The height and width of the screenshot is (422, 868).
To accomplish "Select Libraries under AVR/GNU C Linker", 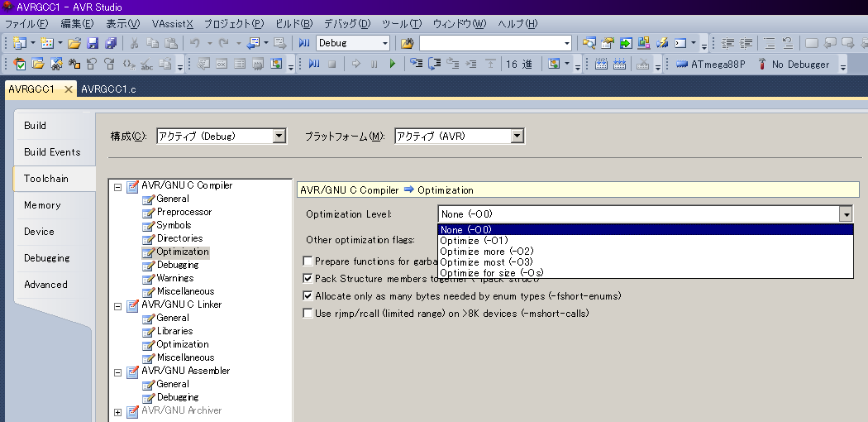I will click(174, 331).
